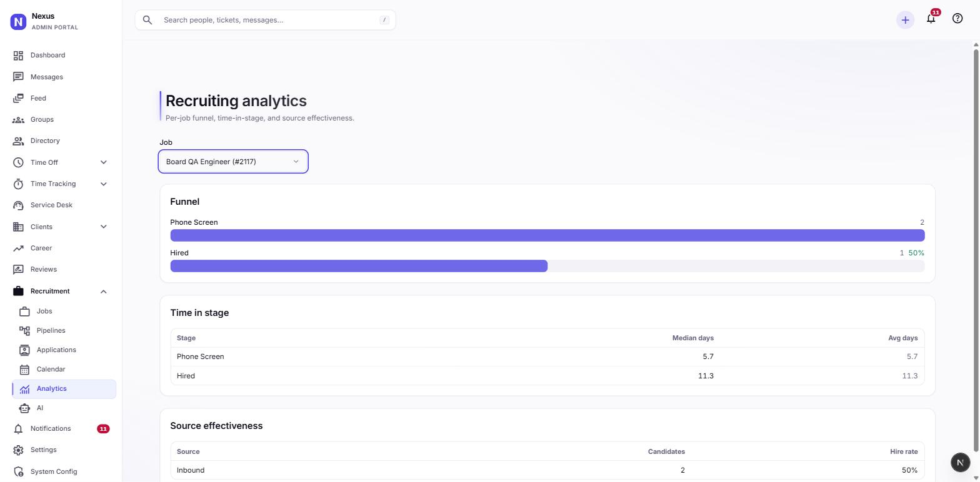Click the Pipelines flow icon
980x482 pixels.
pyautogui.click(x=24, y=330)
